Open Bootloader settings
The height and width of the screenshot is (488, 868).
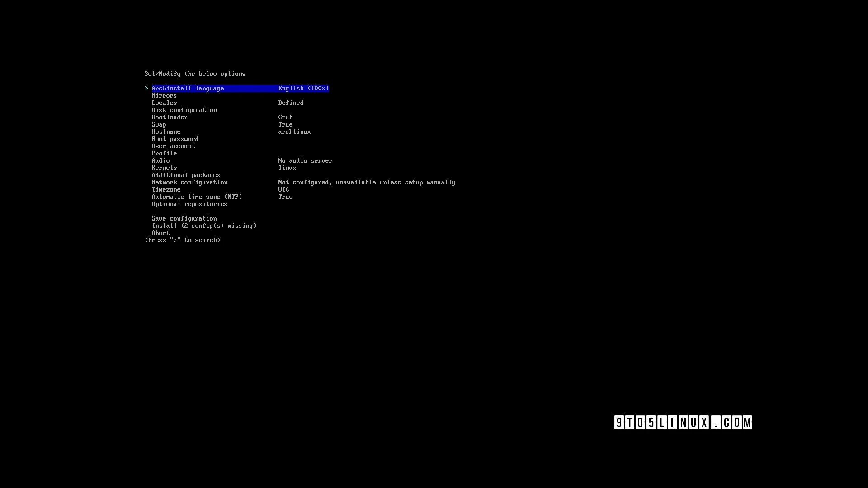[x=170, y=117]
